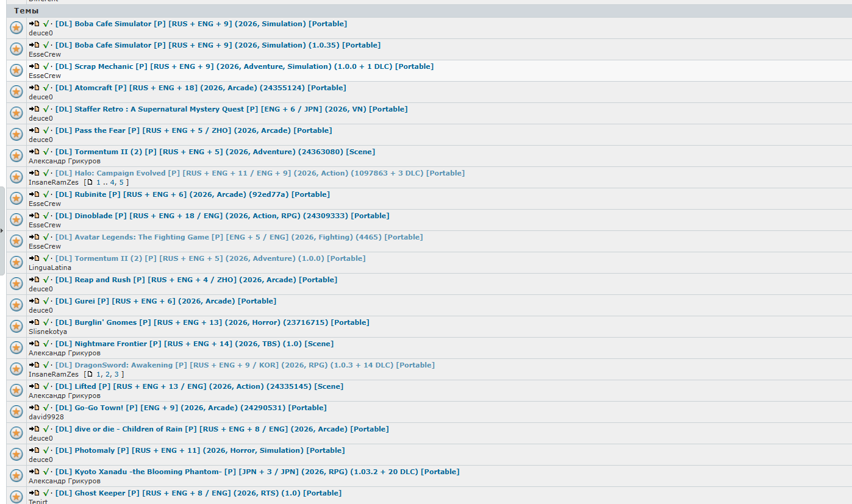The height and width of the screenshot is (504, 852).
Task: Go to page 5 of Halo topic
Action: (x=121, y=182)
